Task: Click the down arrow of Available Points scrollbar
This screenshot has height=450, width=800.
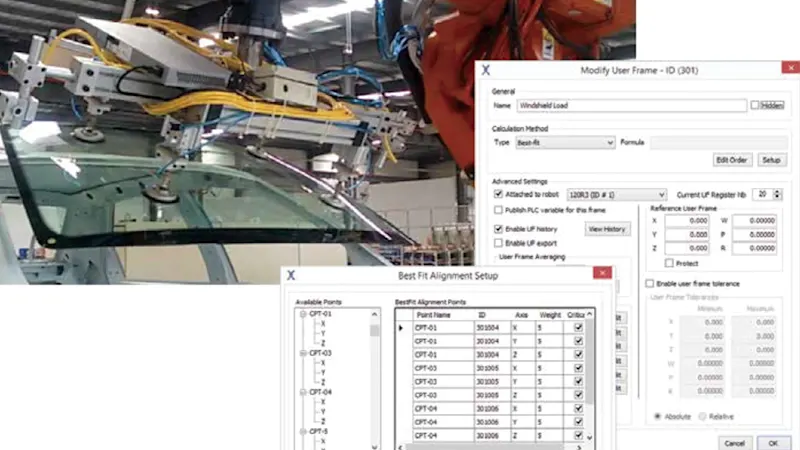Action: (374, 446)
